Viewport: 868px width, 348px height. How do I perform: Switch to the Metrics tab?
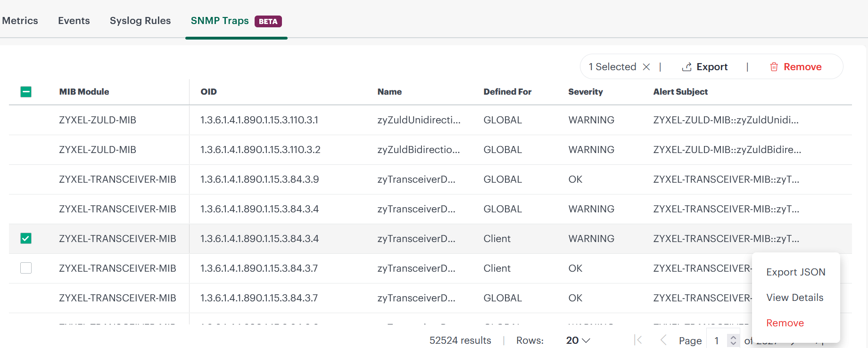20,21
